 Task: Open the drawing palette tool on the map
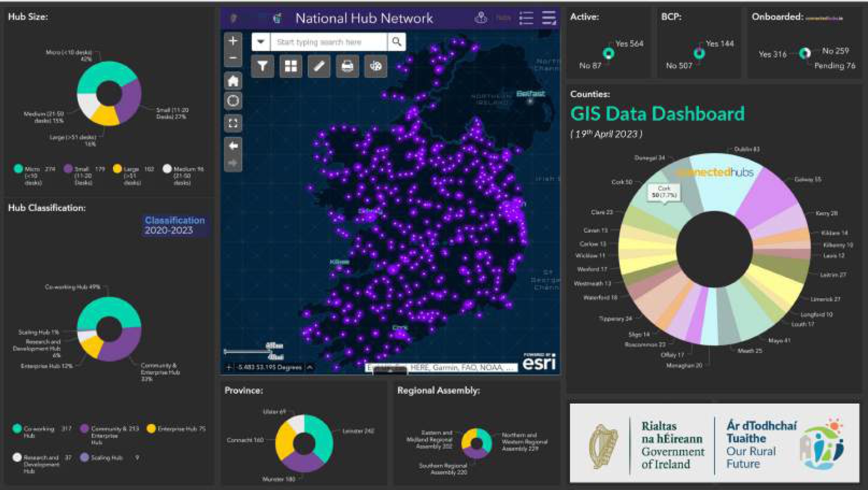click(x=376, y=67)
